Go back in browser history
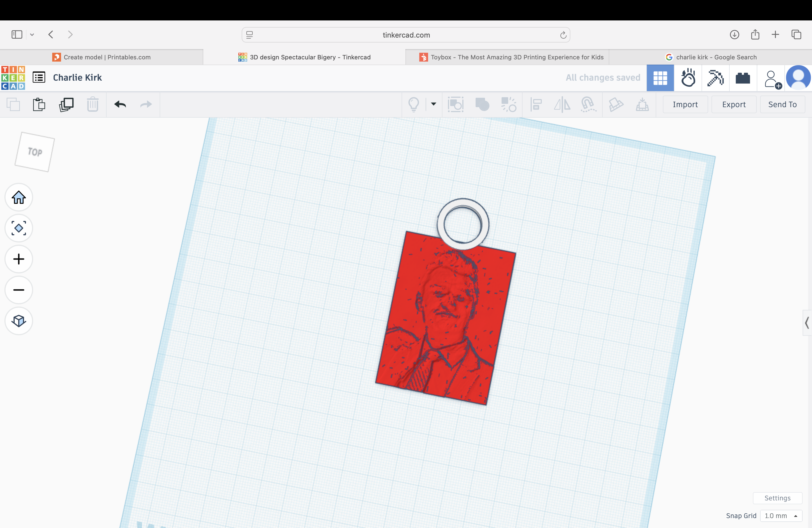This screenshot has height=528, width=812. [51, 35]
